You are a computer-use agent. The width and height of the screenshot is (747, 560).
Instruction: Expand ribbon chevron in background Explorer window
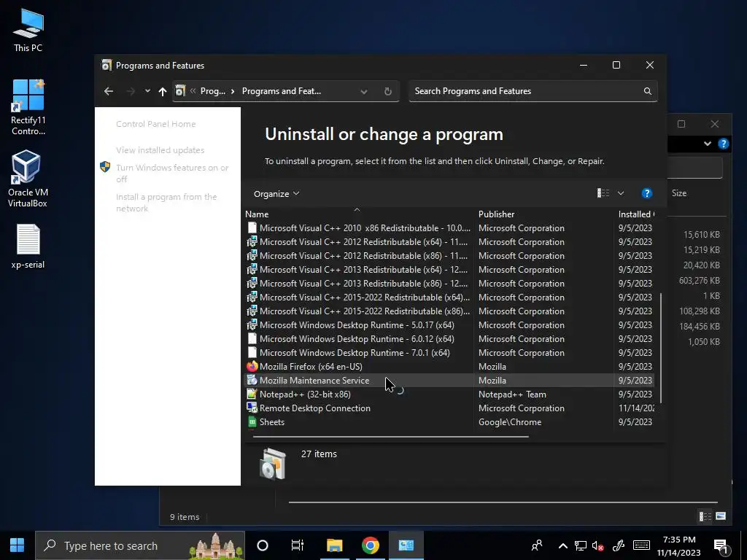point(708,144)
